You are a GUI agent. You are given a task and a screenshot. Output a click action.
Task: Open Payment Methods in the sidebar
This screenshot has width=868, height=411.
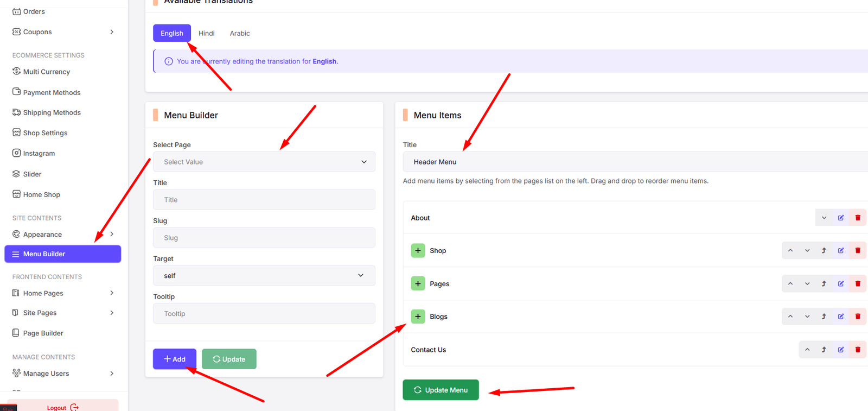[52, 93]
